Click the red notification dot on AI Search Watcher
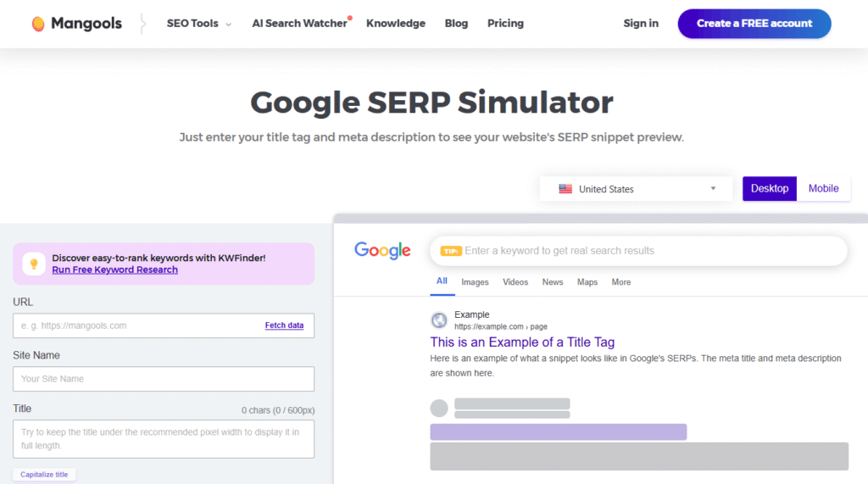The height and width of the screenshot is (484, 868). click(x=350, y=18)
